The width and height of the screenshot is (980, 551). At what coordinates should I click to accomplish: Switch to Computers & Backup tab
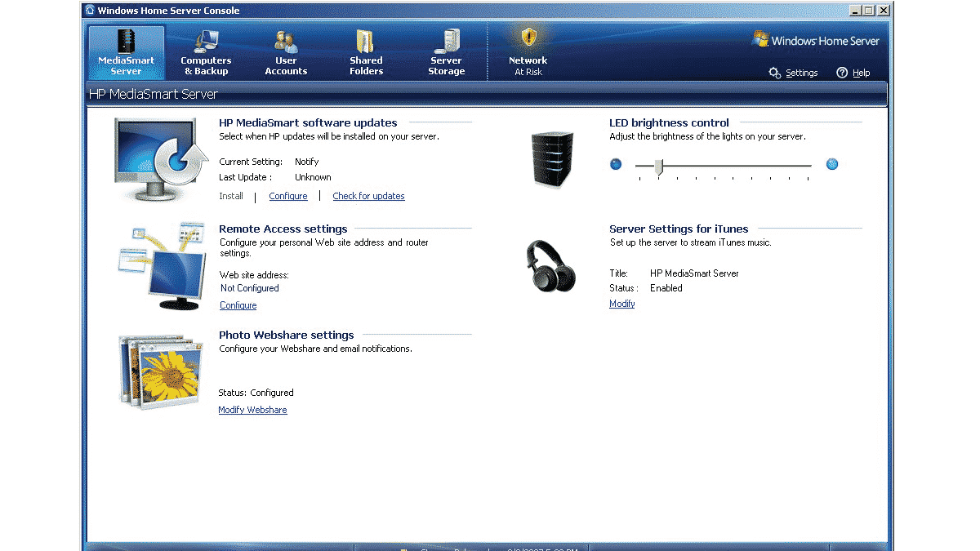pyautogui.click(x=206, y=53)
